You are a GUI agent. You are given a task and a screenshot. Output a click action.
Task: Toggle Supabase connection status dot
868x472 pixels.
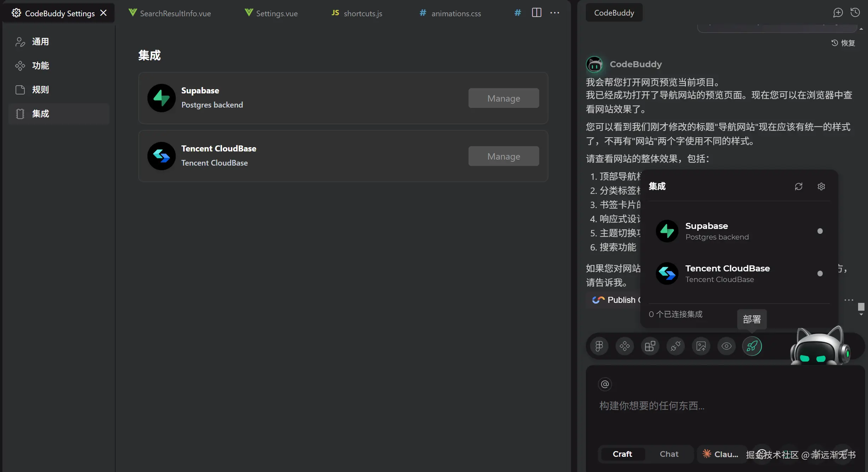tap(820, 231)
